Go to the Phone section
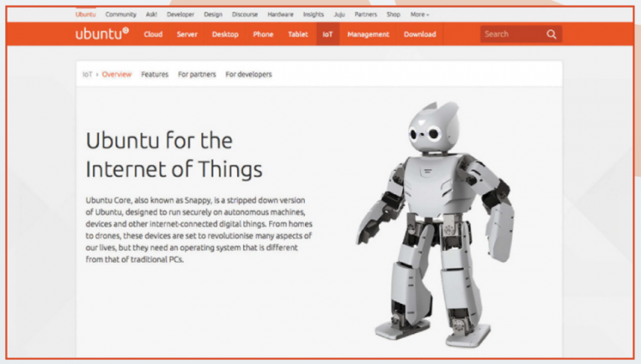Image resolution: width=641 pixels, height=364 pixels. tap(263, 34)
